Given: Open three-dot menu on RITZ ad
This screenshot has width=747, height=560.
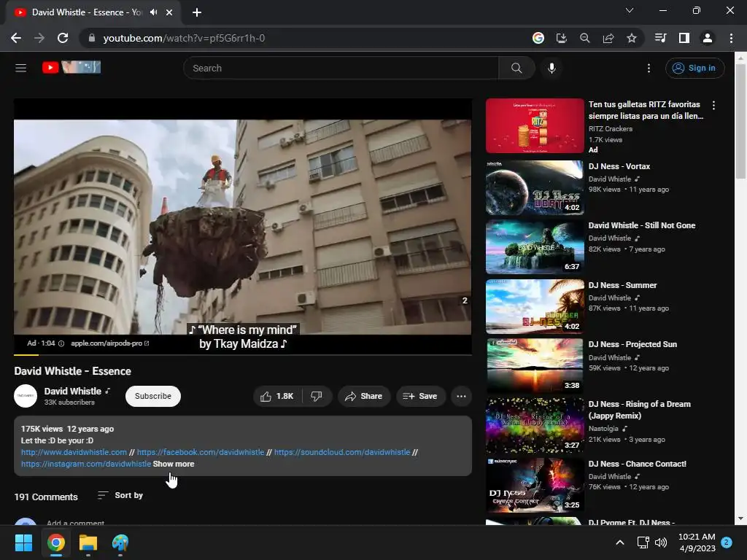Looking at the screenshot, I should (x=713, y=105).
